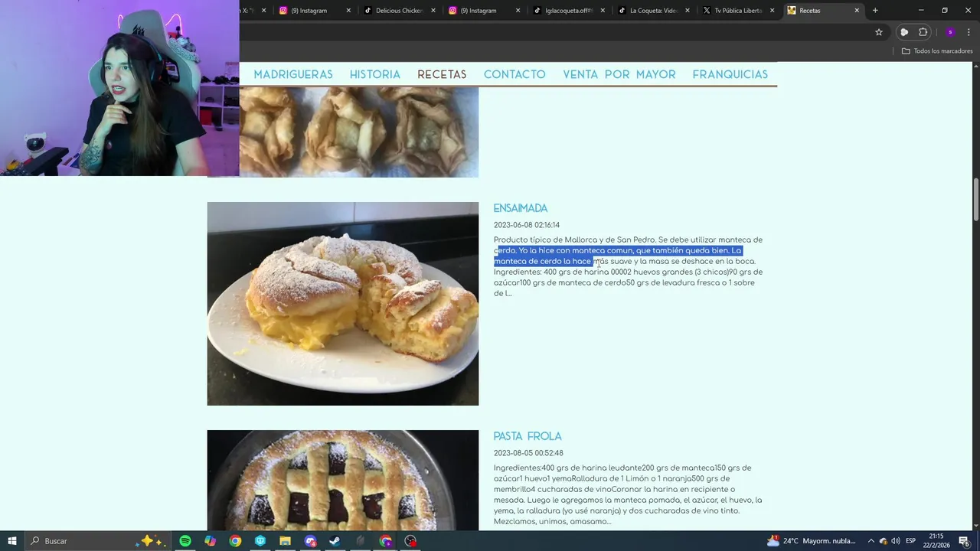Open the dark gray app icon after Steam
The image size is (980, 551).
[361, 541]
